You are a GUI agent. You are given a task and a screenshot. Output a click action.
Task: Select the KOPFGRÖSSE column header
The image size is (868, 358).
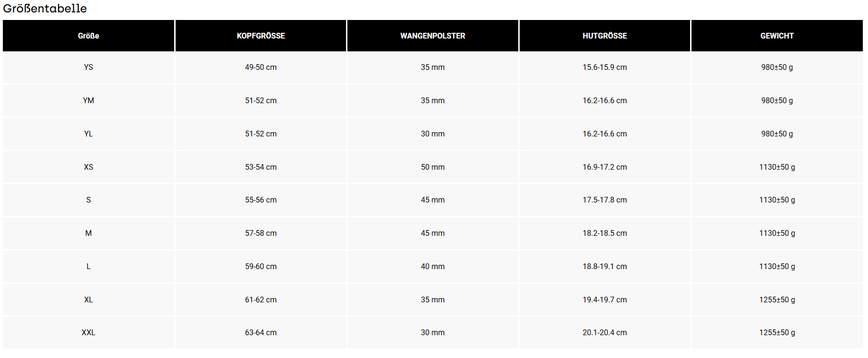pos(261,36)
